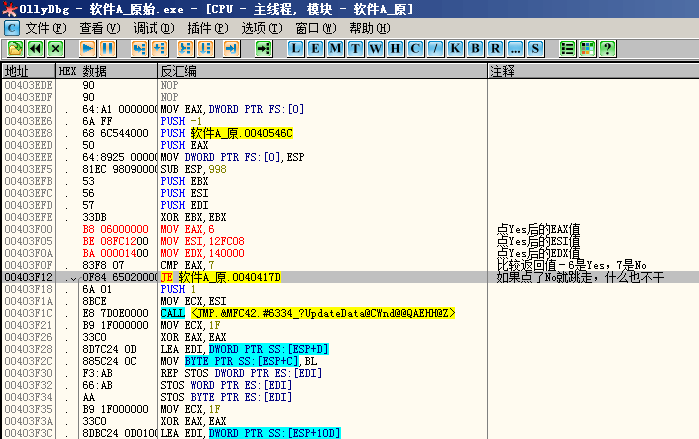Open Breakpoints window with B button
Screen dimensions: 699x439
[475, 49]
